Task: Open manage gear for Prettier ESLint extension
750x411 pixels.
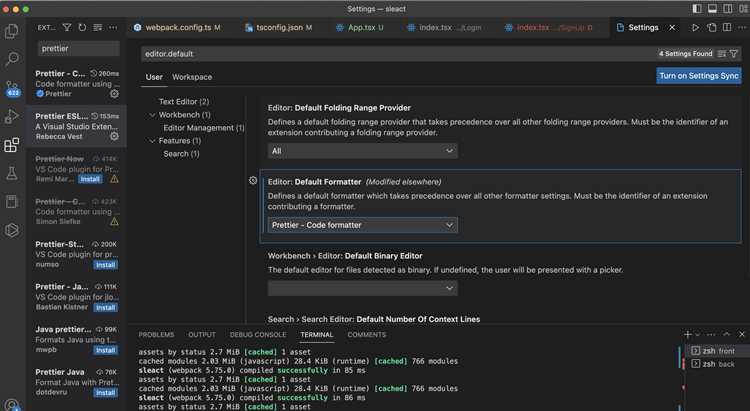Action: click(x=114, y=136)
